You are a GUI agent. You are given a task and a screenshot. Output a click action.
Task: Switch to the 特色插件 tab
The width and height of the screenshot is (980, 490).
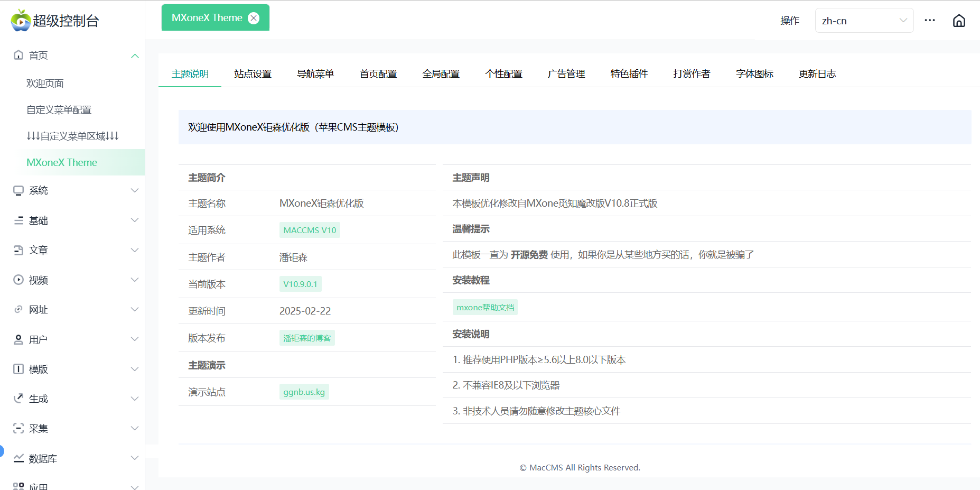pos(629,74)
